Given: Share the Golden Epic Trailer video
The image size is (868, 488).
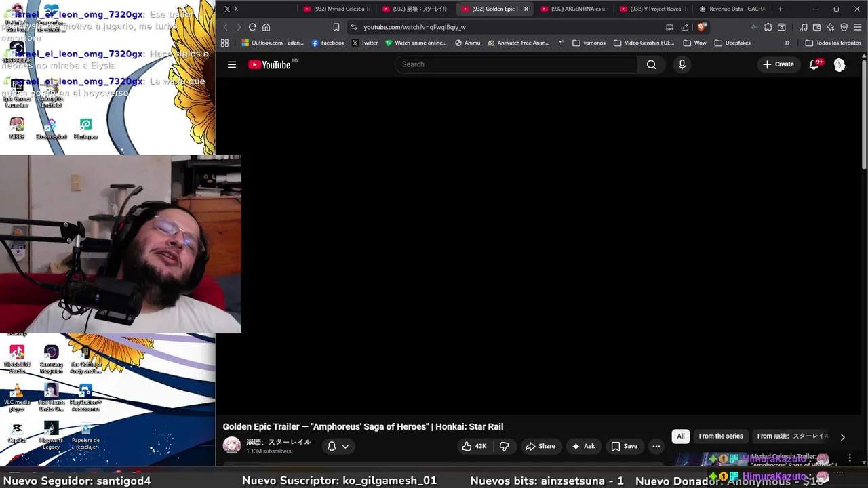Looking at the screenshot, I should [x=540, y=446].
